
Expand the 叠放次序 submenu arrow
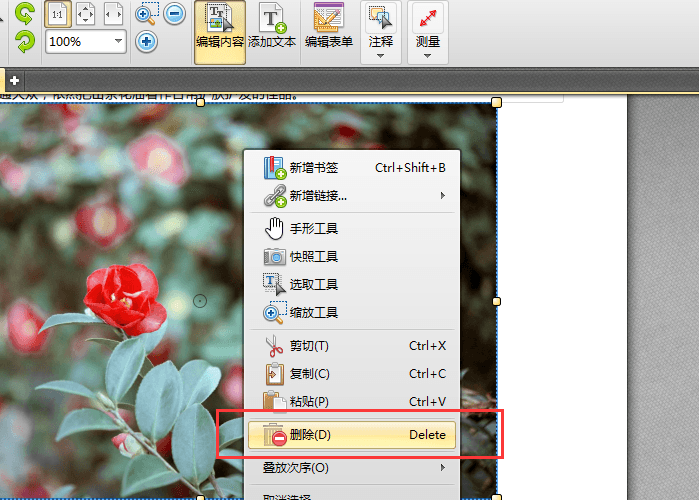[443, 467]
